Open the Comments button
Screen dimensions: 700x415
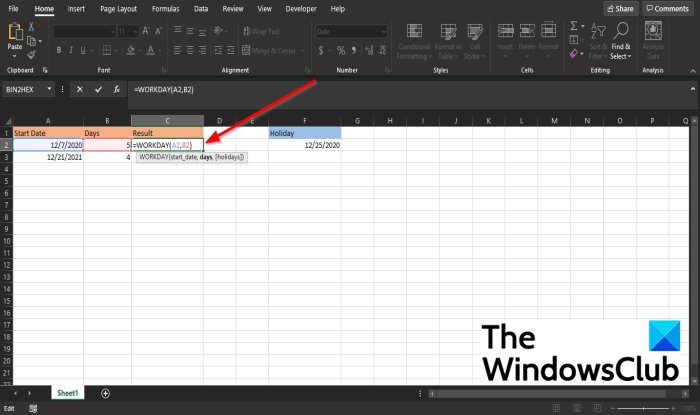tap(668, 8)
